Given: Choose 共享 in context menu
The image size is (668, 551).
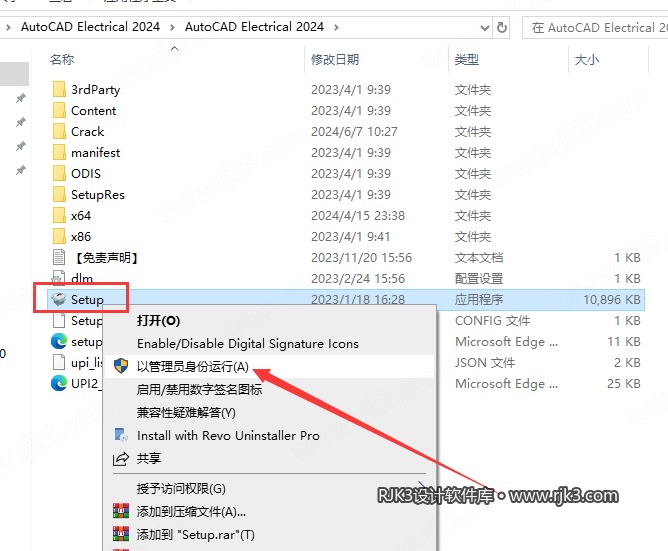Looking at the screenshot, I should pos(149,459).
